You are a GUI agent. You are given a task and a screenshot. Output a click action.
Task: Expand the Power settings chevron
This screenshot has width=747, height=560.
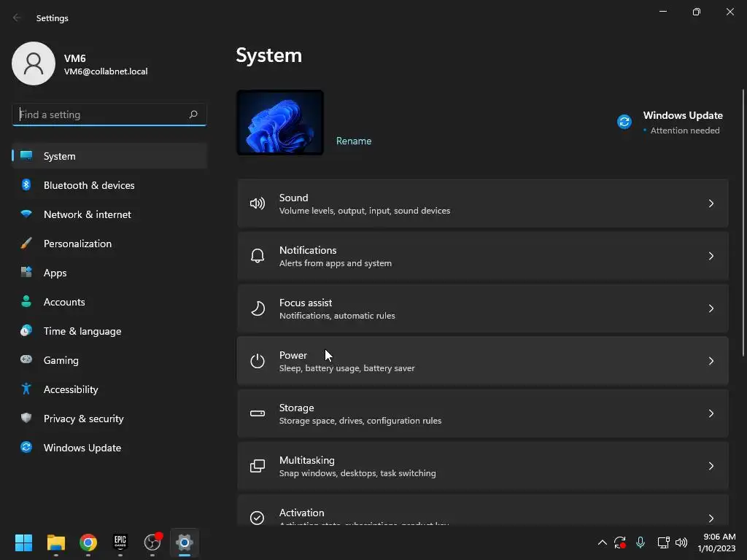pyautogui.click(x=711, y=361)
